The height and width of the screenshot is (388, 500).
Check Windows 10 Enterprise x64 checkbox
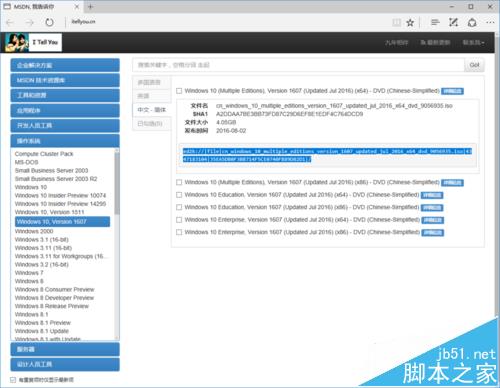[x=179, y=220]
